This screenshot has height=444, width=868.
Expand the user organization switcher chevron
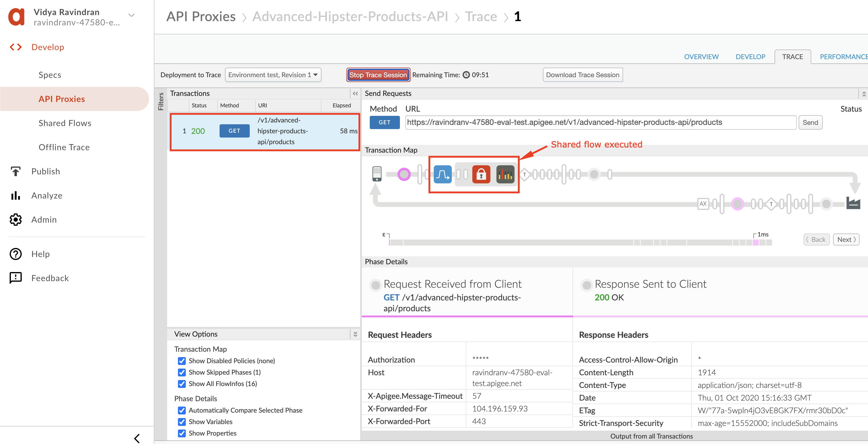point(132,15)
